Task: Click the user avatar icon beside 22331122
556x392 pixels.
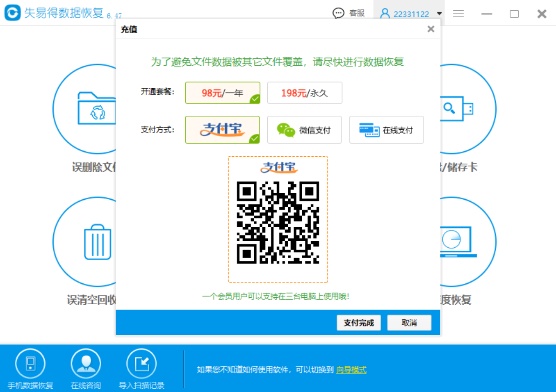Action: tap(385, 14)
